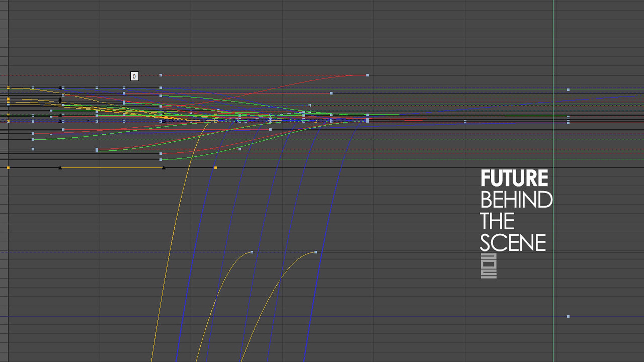Click the SCENE watermark text
Image resolution: width=644 pixels, height=362 pixels.
tap(513, 243)
